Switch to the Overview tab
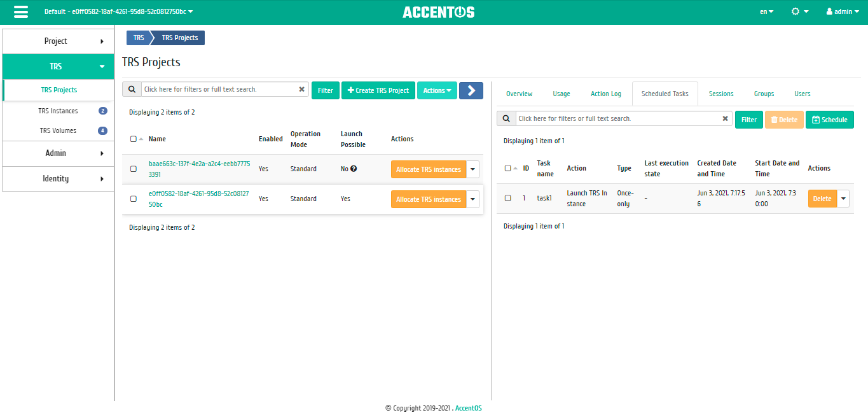Image resolution: width=868 pixels, height=415 pixels. pos(519,94)
